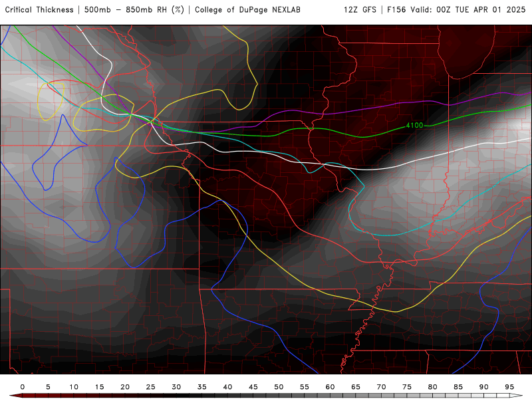This screenshot has width=532, height=399.
Task: Click the "20" colorbar tick label
Action: (125, 387)
